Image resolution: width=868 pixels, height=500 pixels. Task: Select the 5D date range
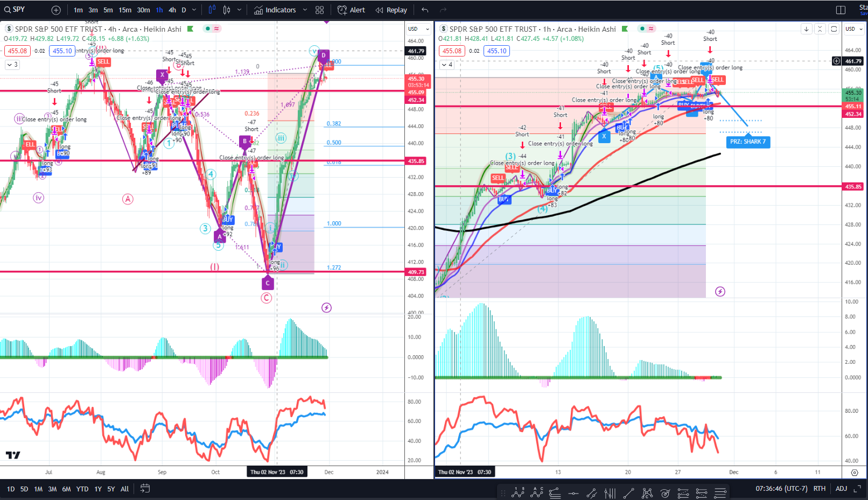[x=24, y=489]
